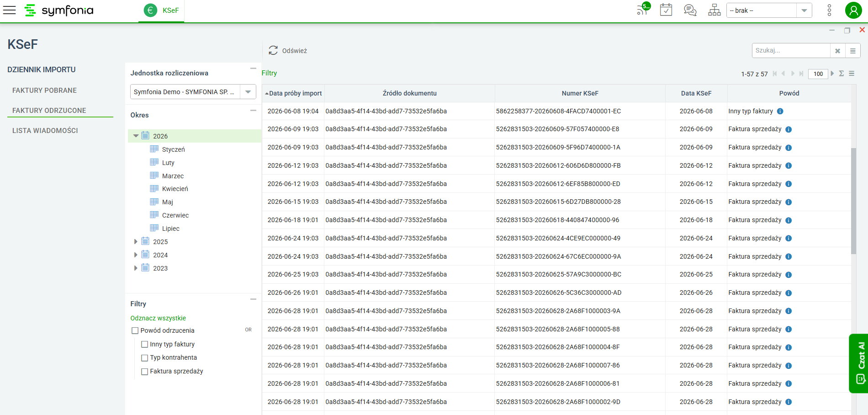Image resolution: width=868 pixels, height=415 pixels.
Task: Expand the 2025 year node
Action: [x=136, y=242]
